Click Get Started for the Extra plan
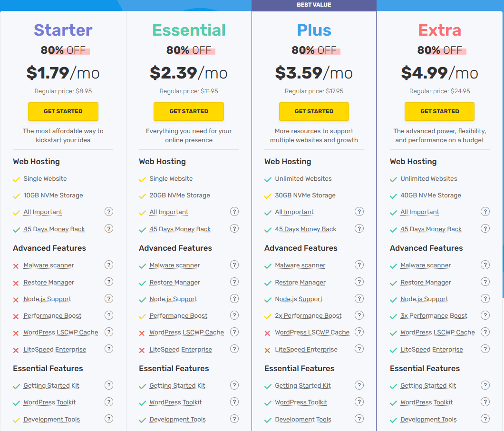This screenshot has width=504, height=431. point(439,111)
